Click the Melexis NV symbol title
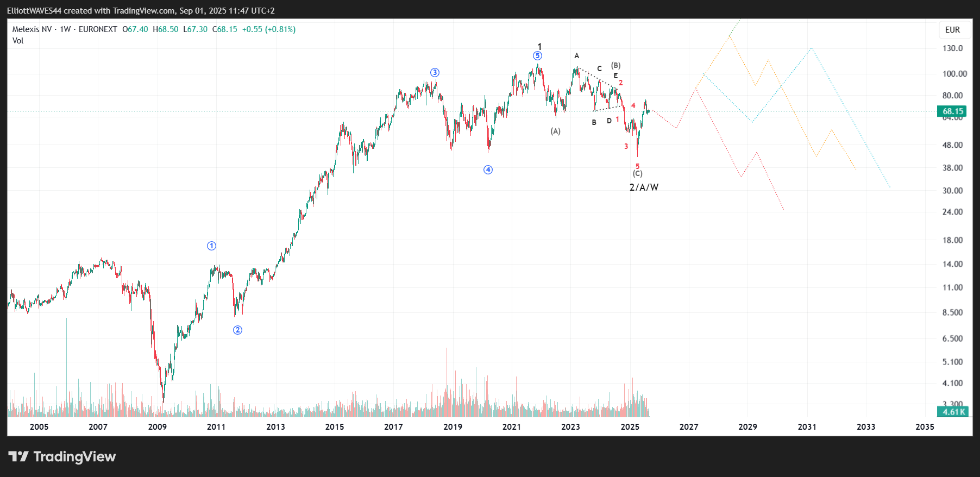Viewport: 980px width, 477px height. (x=32, y=29)
